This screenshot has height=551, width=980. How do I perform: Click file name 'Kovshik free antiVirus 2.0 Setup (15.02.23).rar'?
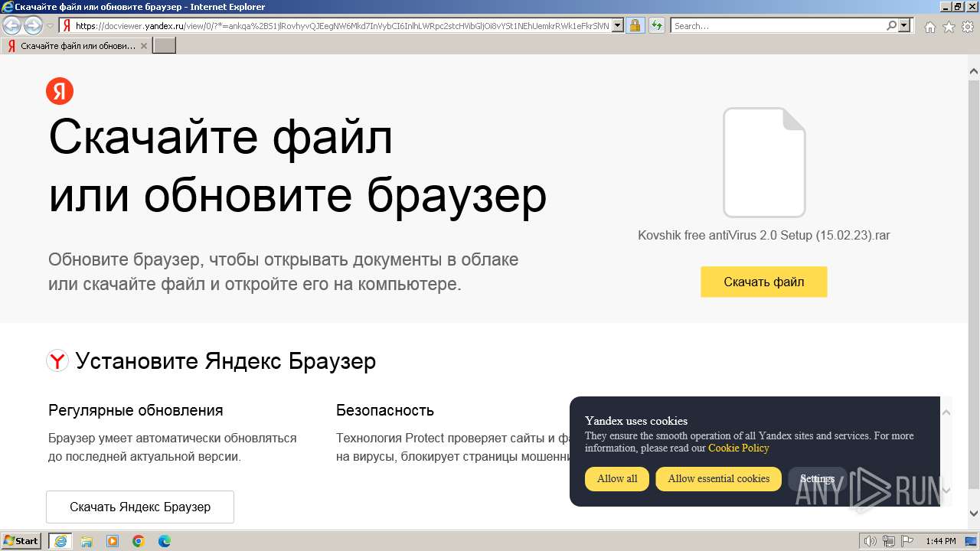pos(764,235)
